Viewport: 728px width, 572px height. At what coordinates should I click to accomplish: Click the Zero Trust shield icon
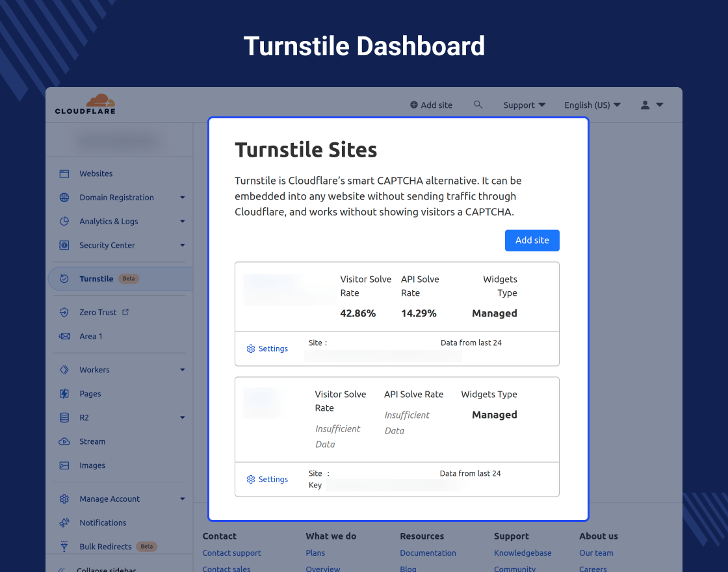tap(64, 313)
